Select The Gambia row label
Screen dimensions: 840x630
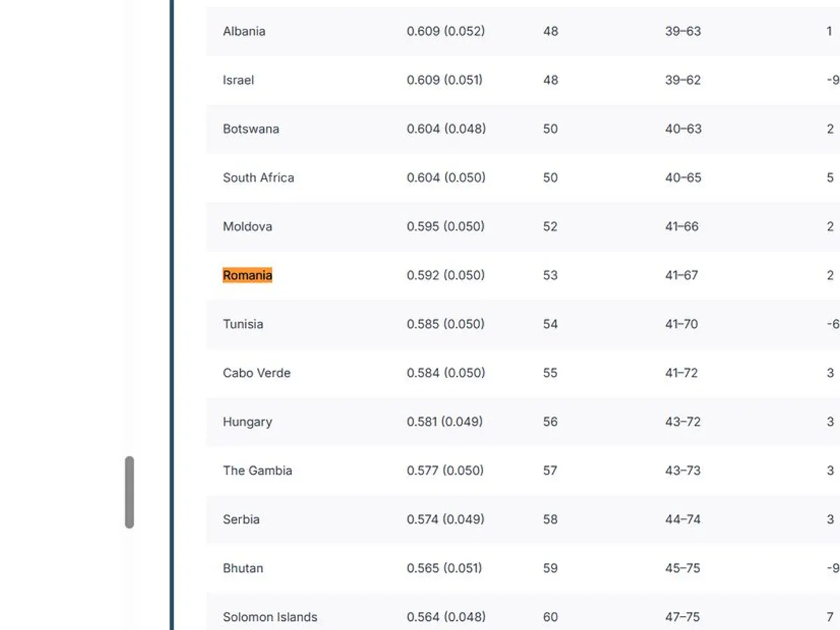click(257, 470)
